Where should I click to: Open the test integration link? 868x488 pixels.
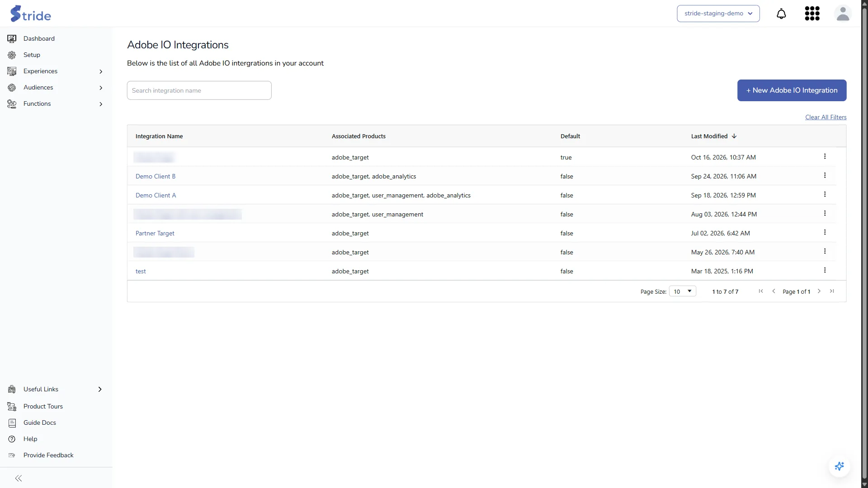click(x=141, y=271)
